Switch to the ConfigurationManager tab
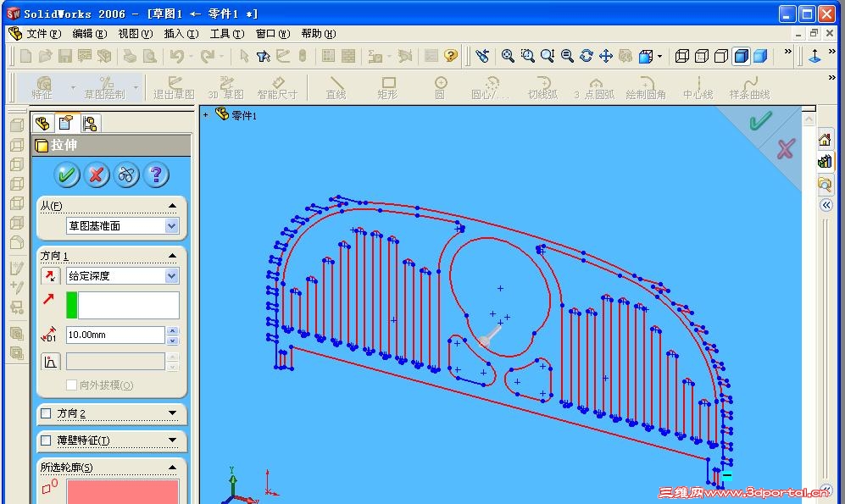The width and height of the screenshot is (845, 504). (90, 124)
